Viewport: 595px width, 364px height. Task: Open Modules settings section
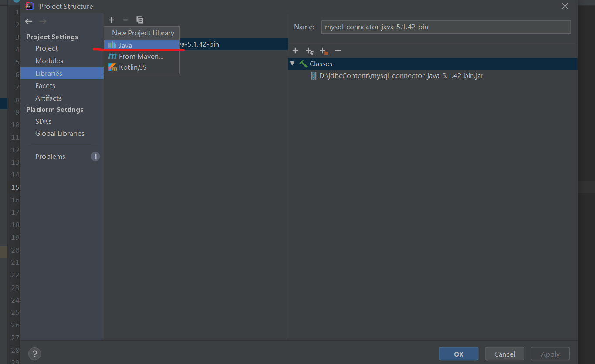click(x=49, y=61)
